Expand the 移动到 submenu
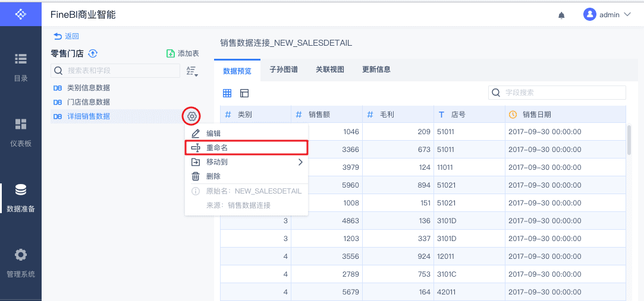The height and width of the screenshot is (301, 644). [x=247, y=162]
